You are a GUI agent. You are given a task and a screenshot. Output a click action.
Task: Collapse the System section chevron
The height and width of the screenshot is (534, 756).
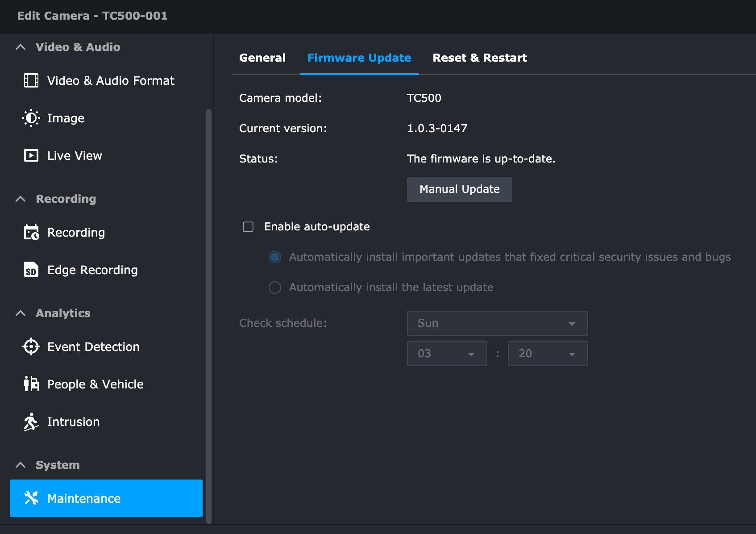point(21,465)
